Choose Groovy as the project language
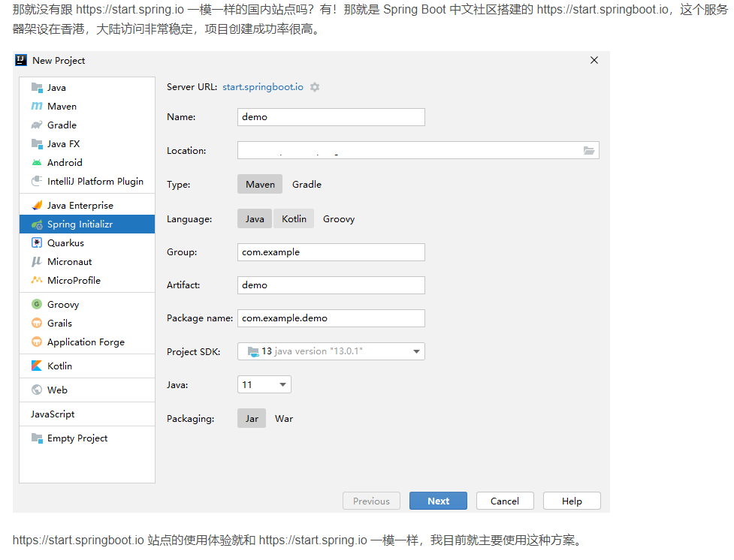The image size is (734, 560). (x=339, y=219)
